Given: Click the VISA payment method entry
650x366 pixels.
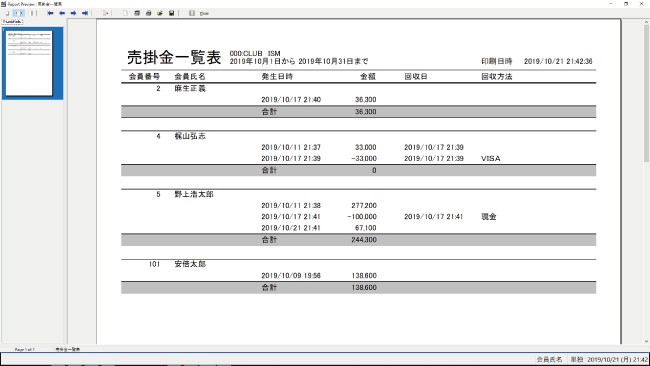Looking at the screenshot, I should (x=490, y=158).
